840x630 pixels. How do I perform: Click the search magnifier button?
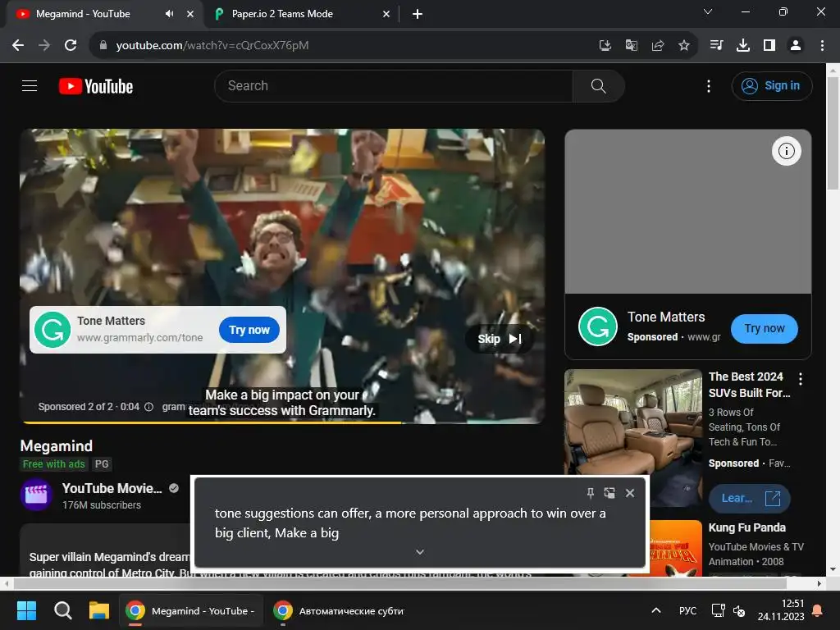pos(598,85)
